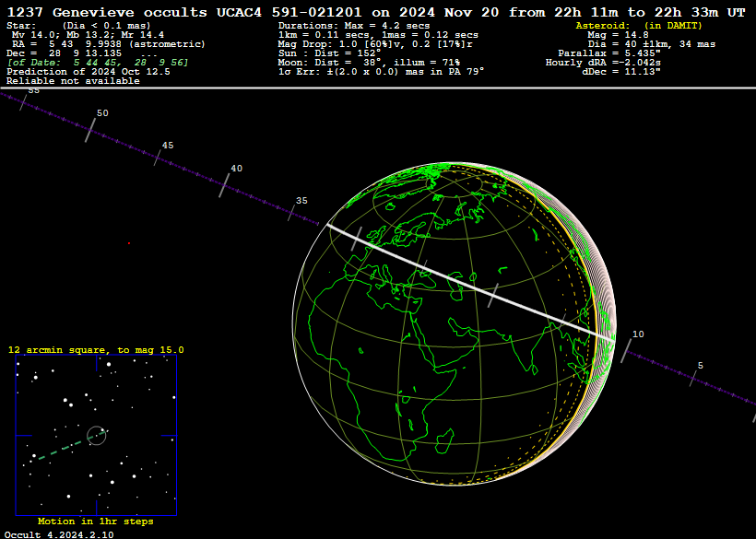756x539 pixels.
Task: Click asteroid 'Mag = 14.8' value
Action: tap(618, 35)
